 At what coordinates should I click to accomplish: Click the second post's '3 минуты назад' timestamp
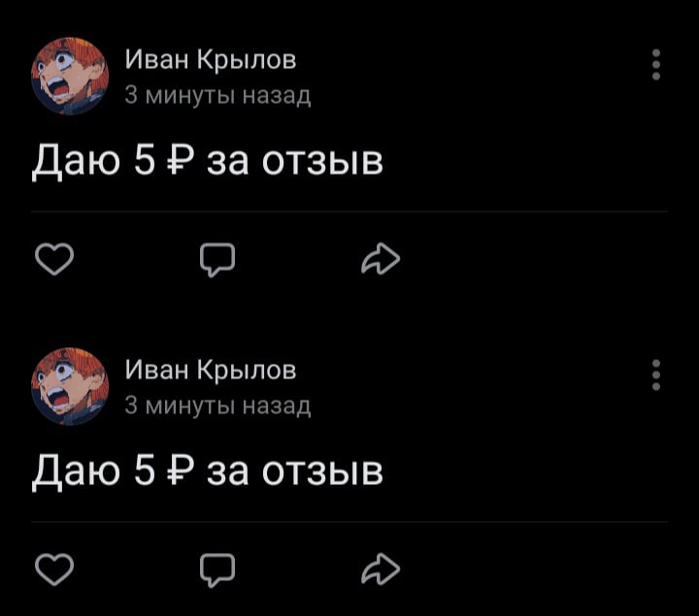(217, 405)
